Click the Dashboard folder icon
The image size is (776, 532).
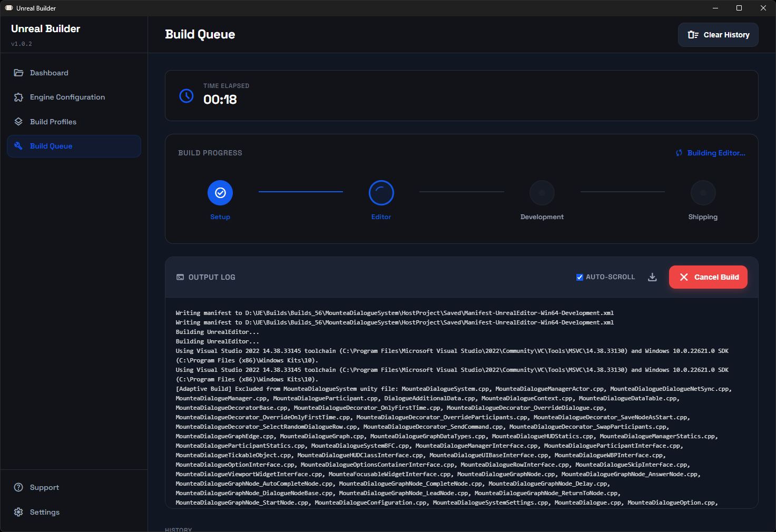18,73
